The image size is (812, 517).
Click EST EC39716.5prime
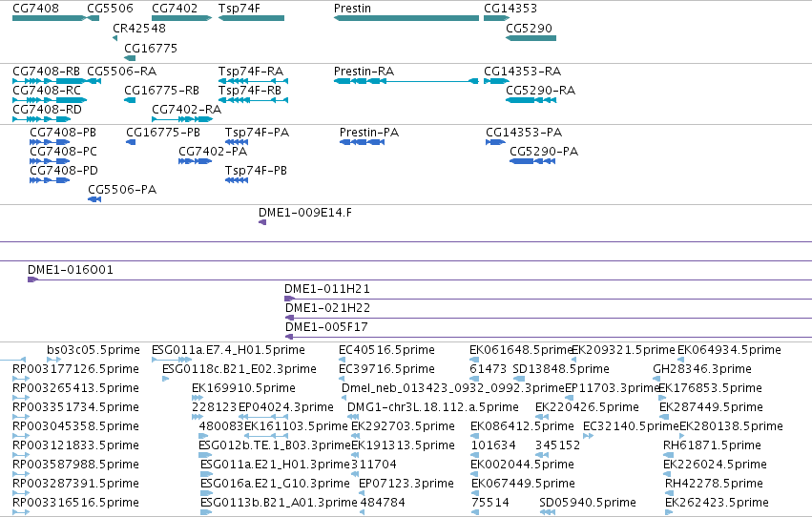pyautogui.click(x=341, y=379)
